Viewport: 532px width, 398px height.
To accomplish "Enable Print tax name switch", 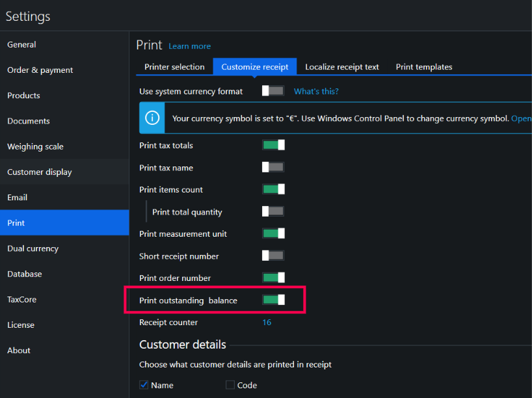I will [x=273, y=167].
